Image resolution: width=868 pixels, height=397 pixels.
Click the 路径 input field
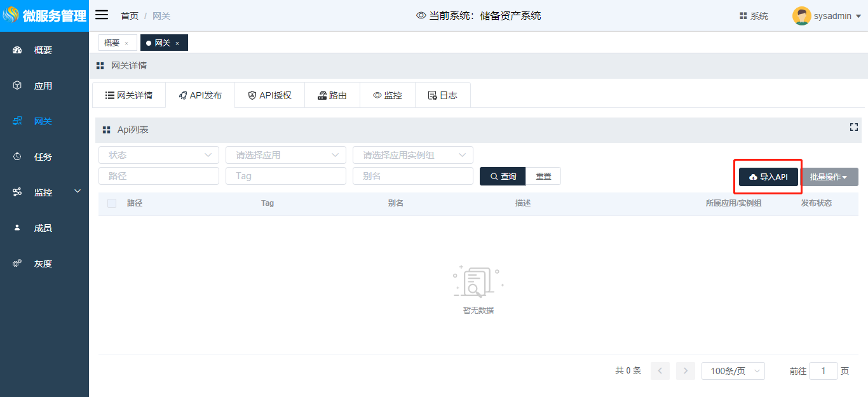(x=158, y=176)
